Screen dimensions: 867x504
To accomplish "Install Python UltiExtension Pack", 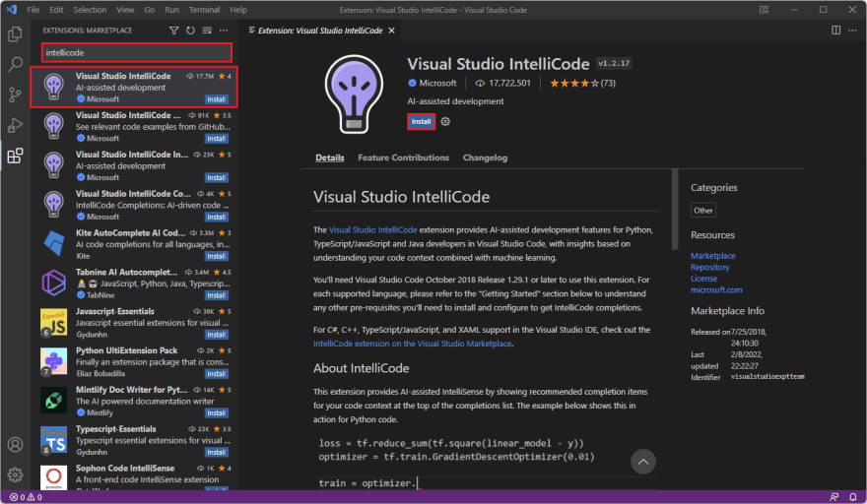I will point(216,374).
